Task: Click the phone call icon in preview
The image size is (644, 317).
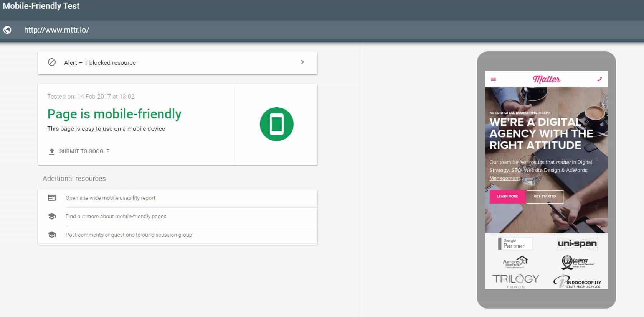Action: pyautogui.click(x=599, y=79)
